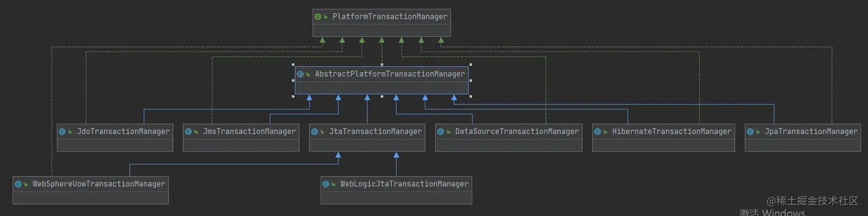Screen dimensions: 868x216
Task: Click the JmsTransactionManager class icon
Action: click(x=189, y=132)
